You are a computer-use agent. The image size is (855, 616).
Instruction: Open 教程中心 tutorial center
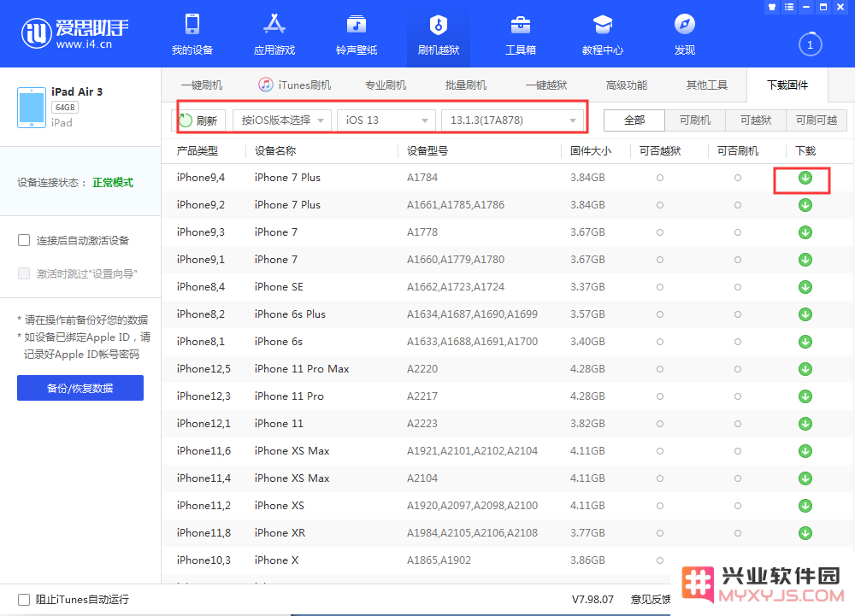point(603,34)
